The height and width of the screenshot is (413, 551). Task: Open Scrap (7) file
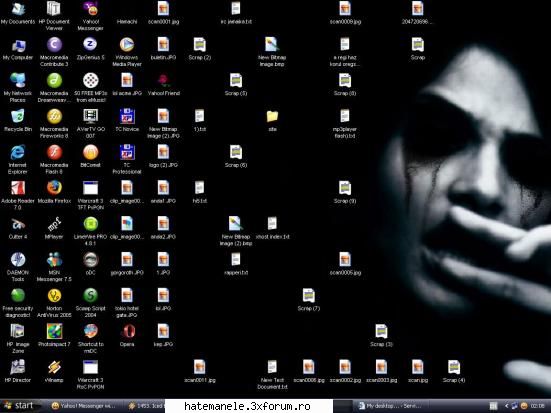[309, 300]
